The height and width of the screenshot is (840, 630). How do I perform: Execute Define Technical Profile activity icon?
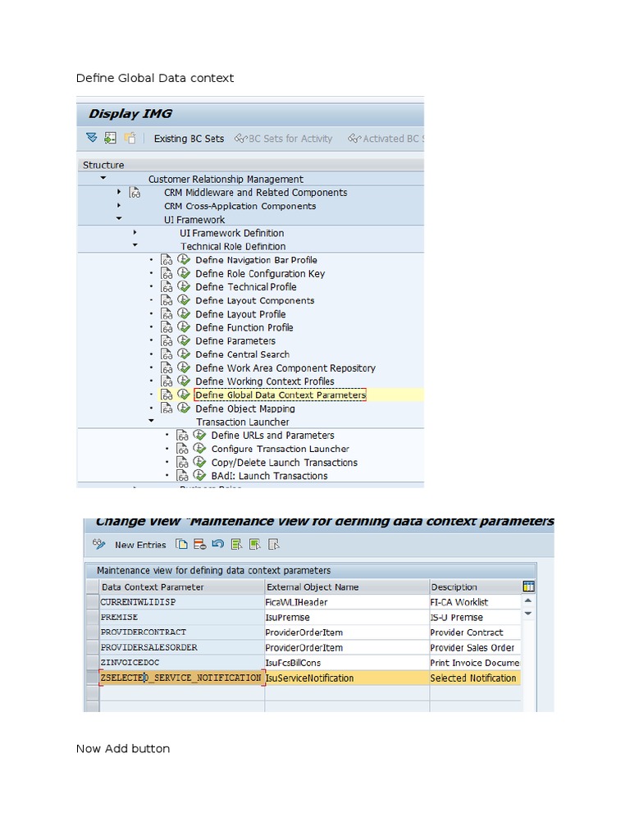[184, 286]
